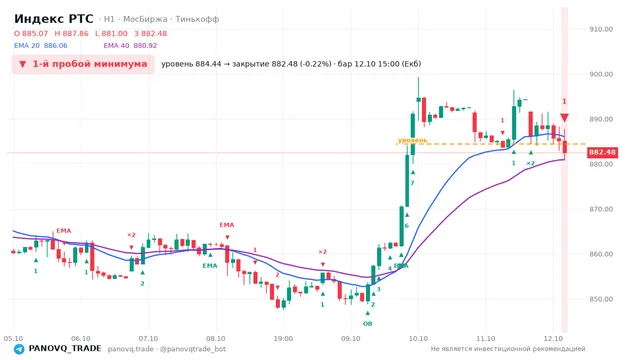The image size is (640, 360).
Task: Click the 08.10 date axis label
Action: pyautogui.click(x=216, y=338)
